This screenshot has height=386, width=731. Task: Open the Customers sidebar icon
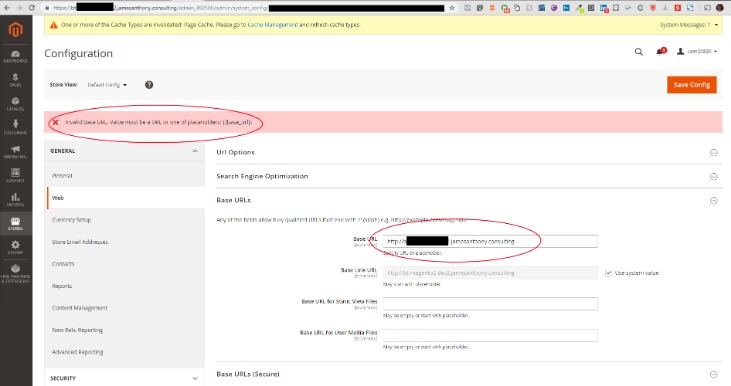coord(15,127)
